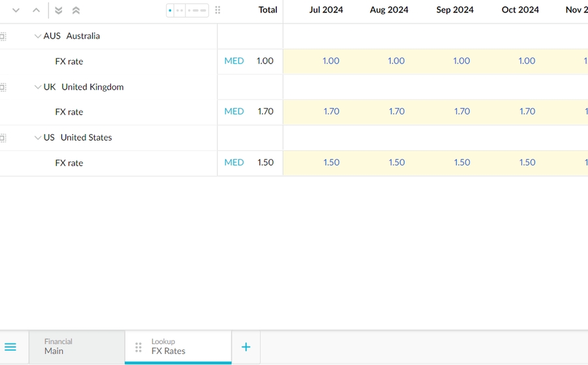This screenshot has width=588, height=365.
Task: Click the MED link for Australia FX rate
Action: (x=234, y=61)
